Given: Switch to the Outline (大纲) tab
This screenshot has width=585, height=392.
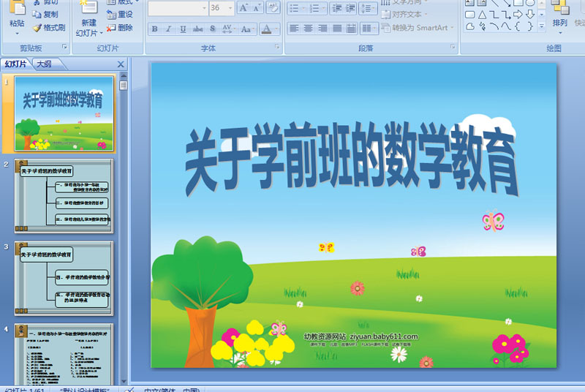Looking at the screenshot, I should coord(44,64).
